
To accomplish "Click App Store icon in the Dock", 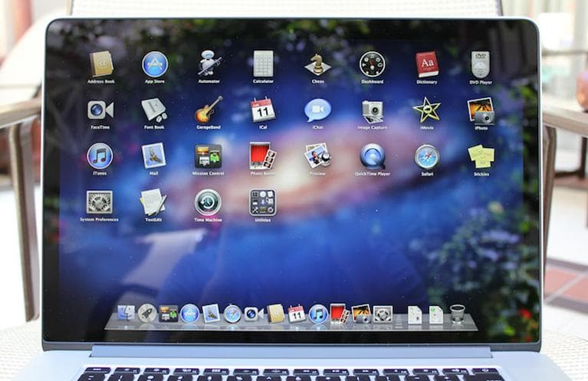I will (190, 313).
